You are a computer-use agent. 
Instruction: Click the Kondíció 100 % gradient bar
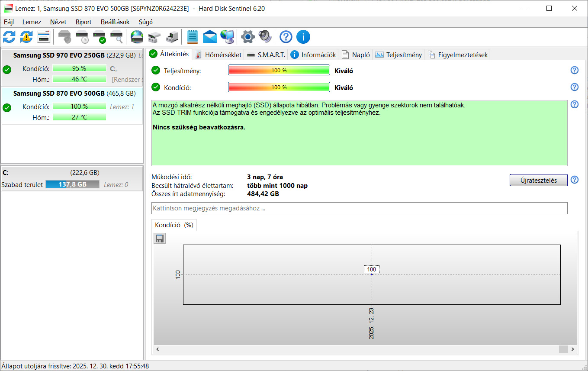click(x=279, y=87)
